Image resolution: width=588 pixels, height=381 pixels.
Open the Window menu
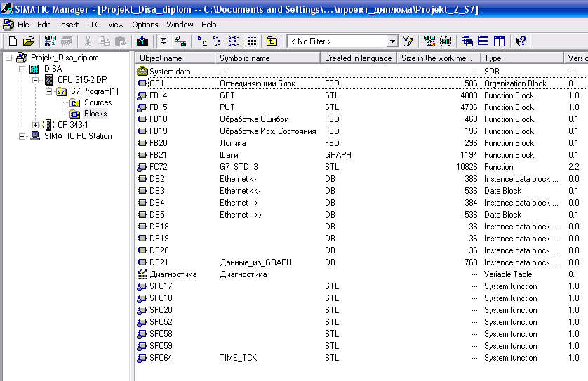(180, 25)
